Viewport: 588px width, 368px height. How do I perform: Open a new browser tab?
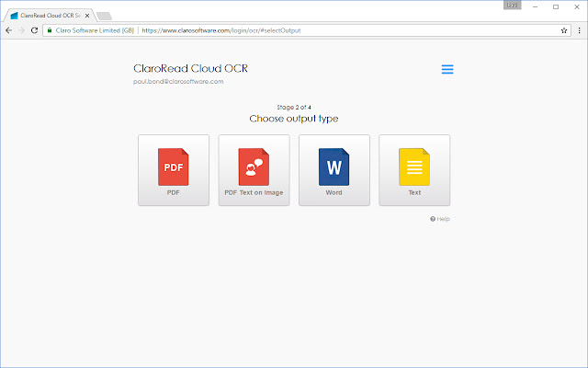104,16
